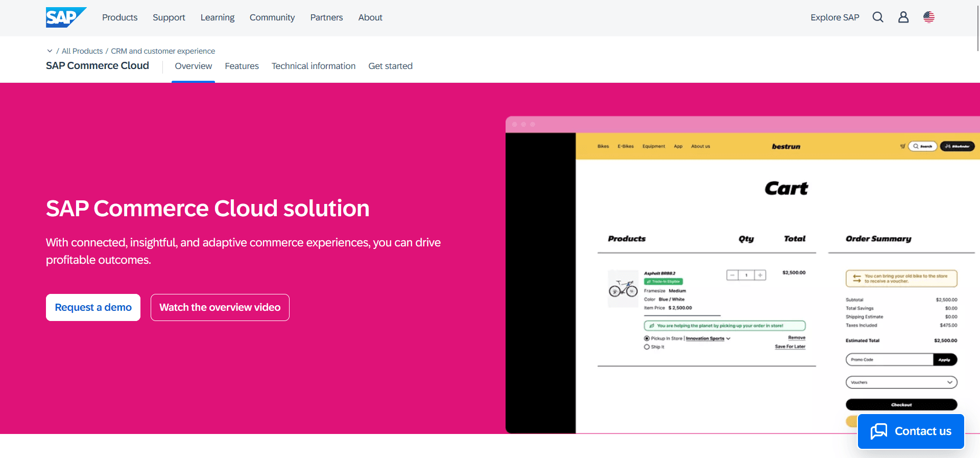Click Explore SAP link
The width and height of the screenshot is (980, 458).
pyautogui.click(x=835, y=17)
